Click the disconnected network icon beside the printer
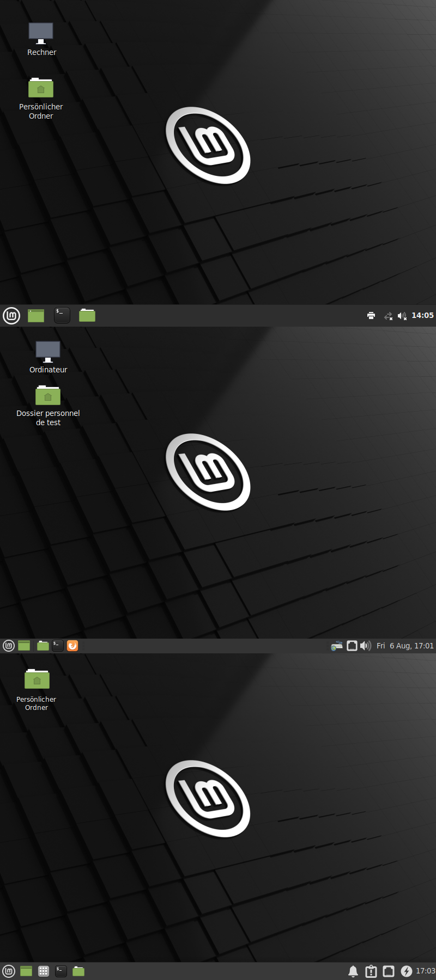 (x=388, y=316)
